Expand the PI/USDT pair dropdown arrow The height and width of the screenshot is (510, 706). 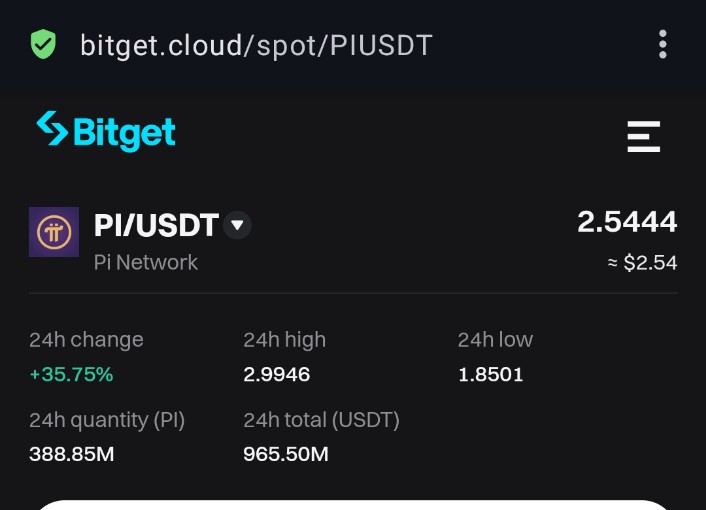pyautogui.click(x=237, y=225)
